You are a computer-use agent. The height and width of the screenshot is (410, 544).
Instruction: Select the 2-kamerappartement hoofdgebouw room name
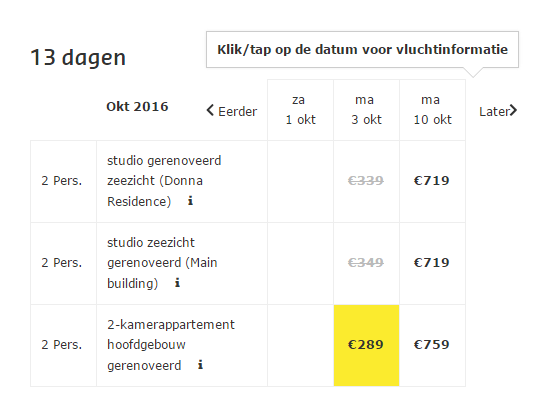[x=171, y=345]
